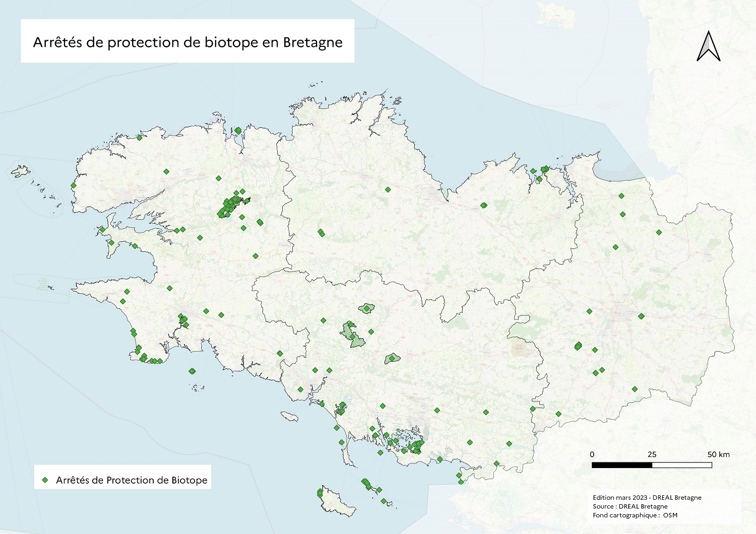The height and width of the screenshot is (534, 756).
Task: Click the map title 'Arrêtés de protection de biotope en Bretagne'
Action: (x=187, y=42)
